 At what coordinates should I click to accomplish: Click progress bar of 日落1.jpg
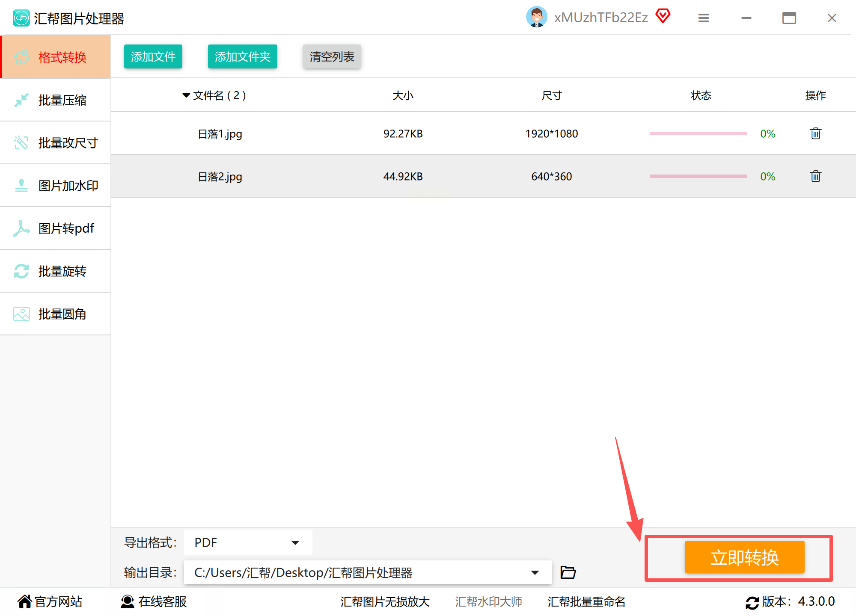pyautogui.click(x=698, y=133)
